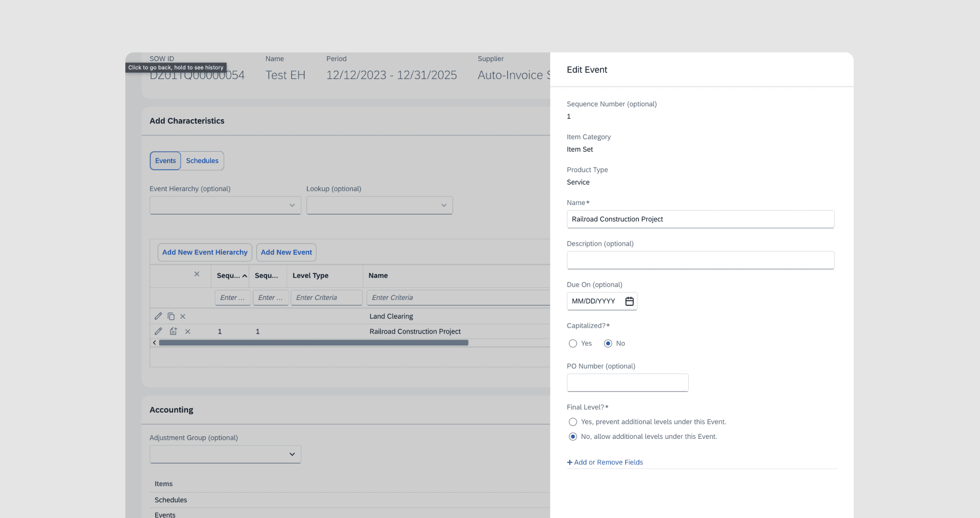The height and width of the screenshot is (518, 980).
Task: Click the Name filter criteria field
Action: (458, 298)
